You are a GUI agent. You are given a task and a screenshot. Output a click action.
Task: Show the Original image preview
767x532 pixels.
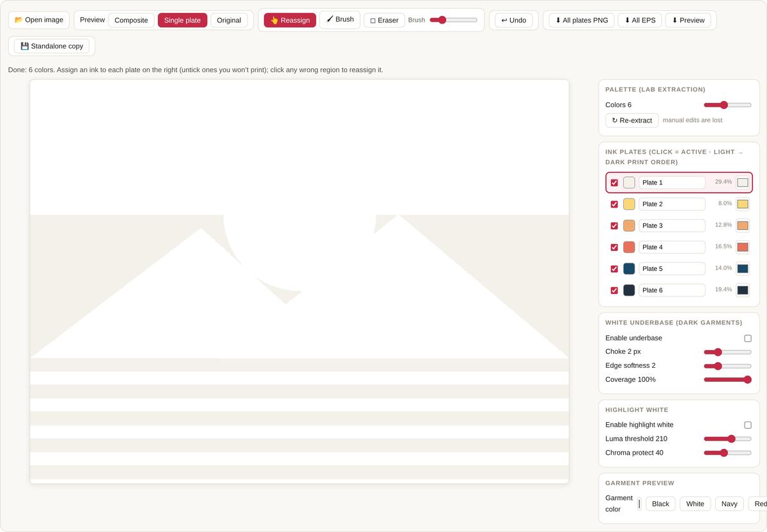(229, 20)
